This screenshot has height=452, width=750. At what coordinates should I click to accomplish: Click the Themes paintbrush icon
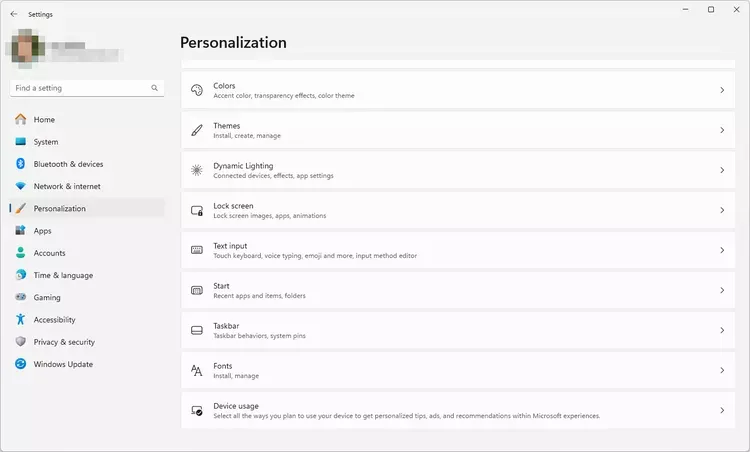[x=197, y=130]
